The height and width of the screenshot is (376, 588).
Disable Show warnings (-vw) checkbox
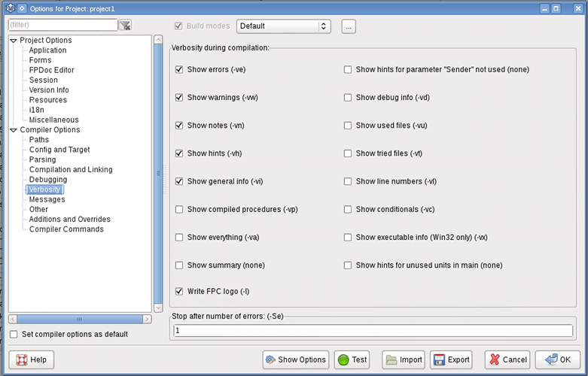(x=179, y=98)
